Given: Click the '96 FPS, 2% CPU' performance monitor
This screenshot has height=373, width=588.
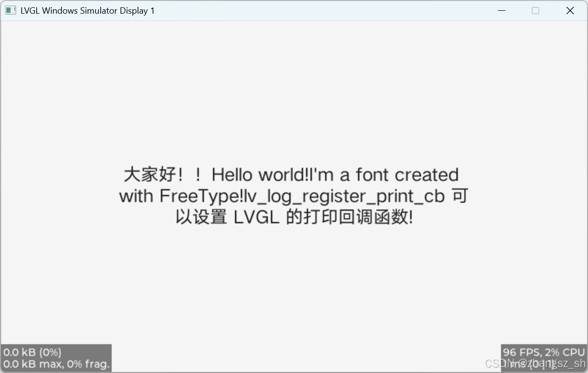Looking at the screenshot, I should point(544,352).
